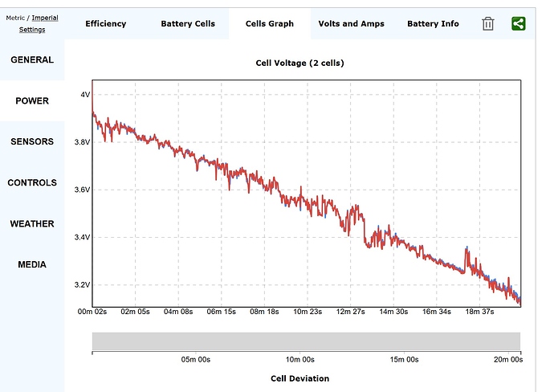The height and width of the screenshot is (392, 554).
Task: Click the 04m 08s x-axis label
Action: (x=178, y=312)
